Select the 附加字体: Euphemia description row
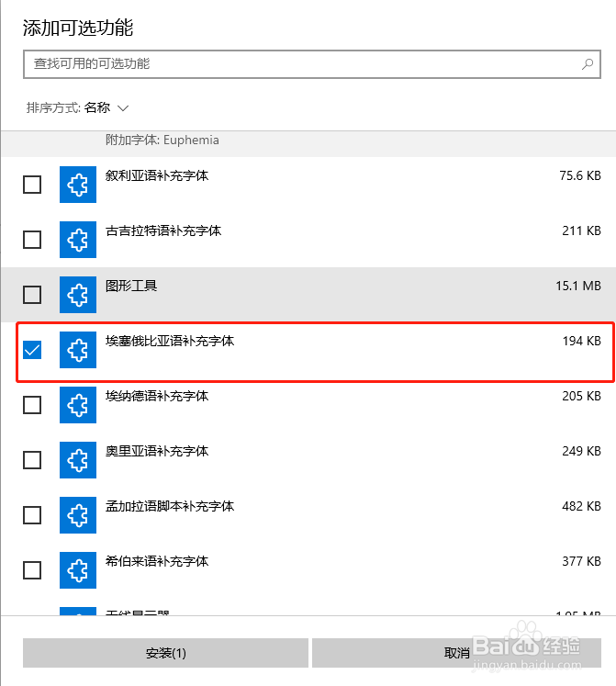Screen dimensions: 616x686 [x=308, y=144]
